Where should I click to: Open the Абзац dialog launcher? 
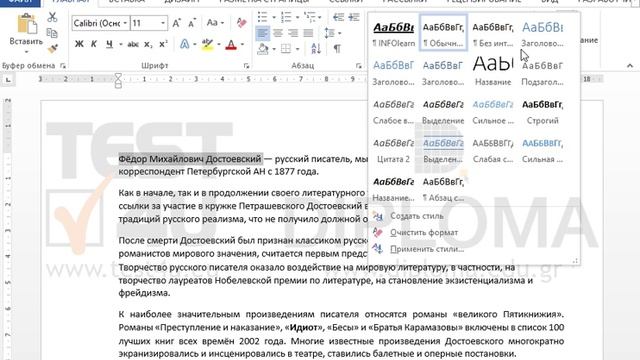358,66
